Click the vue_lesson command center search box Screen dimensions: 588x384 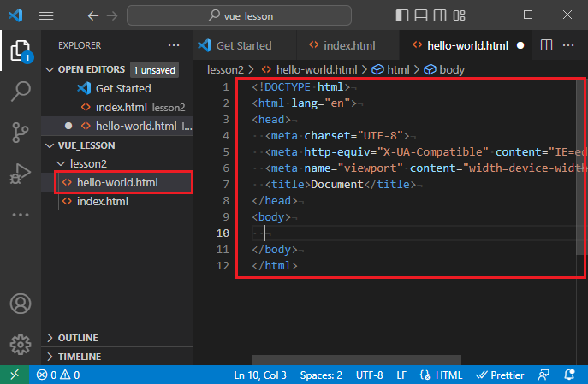click(x=240, y=15)
